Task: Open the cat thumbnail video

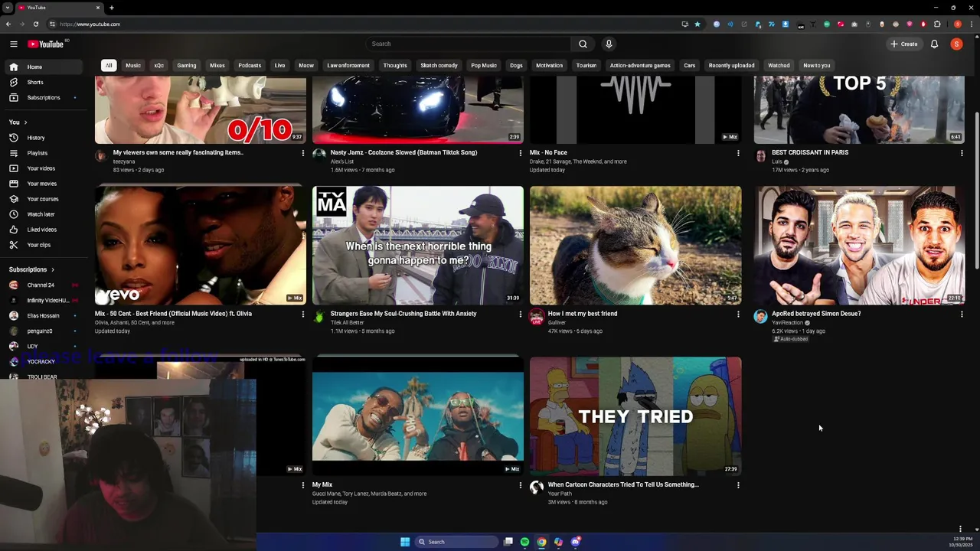Action: click(635, 245)
